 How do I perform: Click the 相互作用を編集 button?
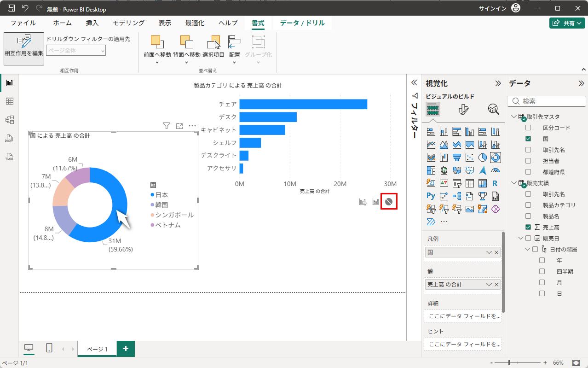point(24,48)
